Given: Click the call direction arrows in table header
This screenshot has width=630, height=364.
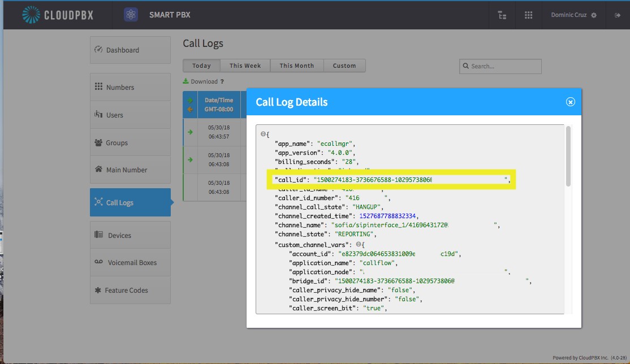Looking at the screenshot, I should click(x=190, y=105).
